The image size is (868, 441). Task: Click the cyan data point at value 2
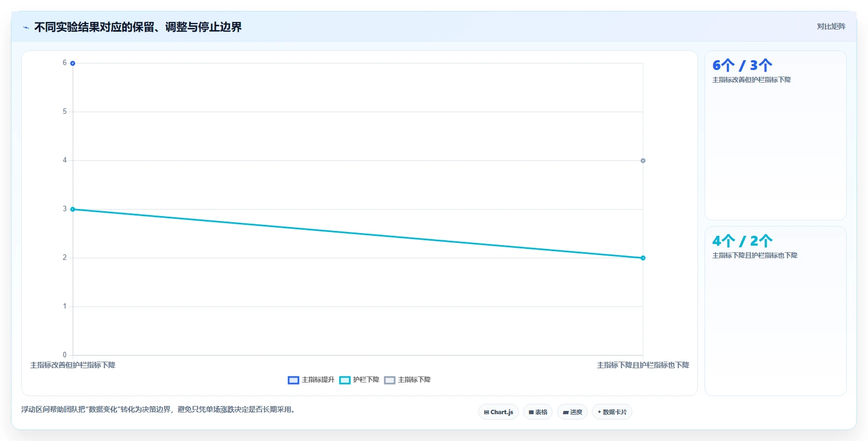643,258
